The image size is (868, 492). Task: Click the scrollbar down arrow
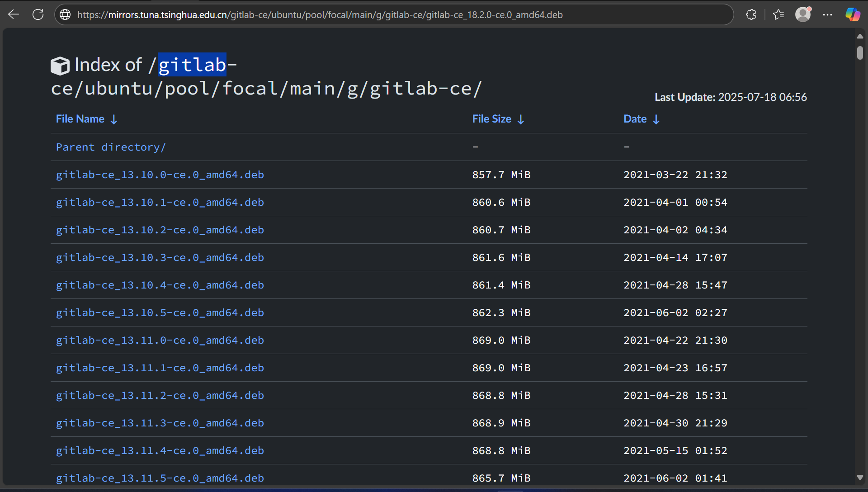860,478
